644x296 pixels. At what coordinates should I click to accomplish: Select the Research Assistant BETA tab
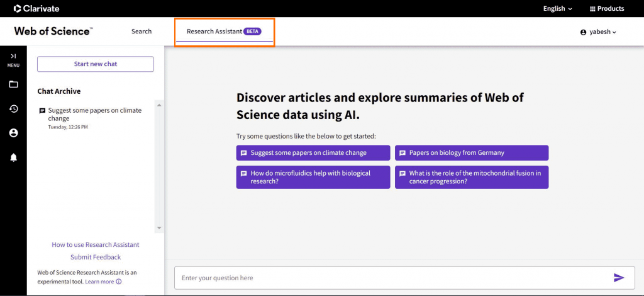pyautogui.click(x=225, y=31)
